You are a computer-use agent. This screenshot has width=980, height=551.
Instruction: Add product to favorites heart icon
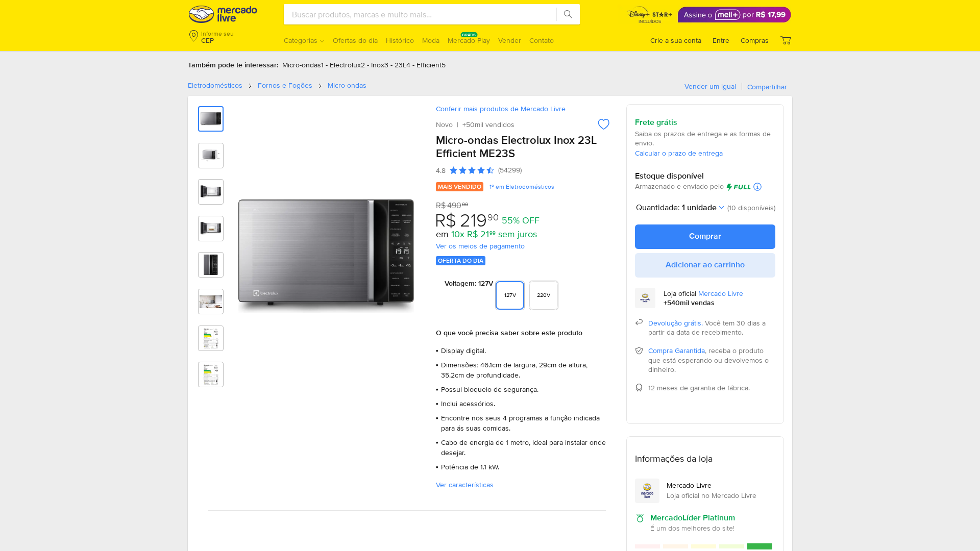[x=603, y=124]
